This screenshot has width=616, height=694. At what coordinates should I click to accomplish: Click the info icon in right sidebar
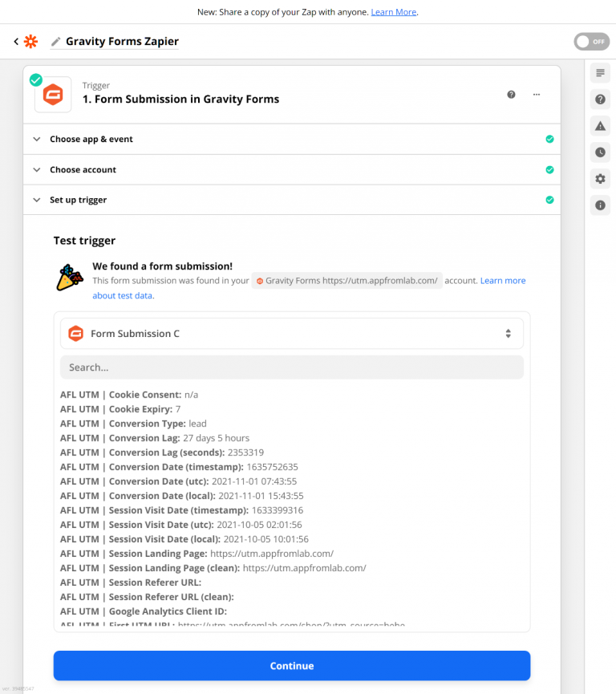(599, 205)
